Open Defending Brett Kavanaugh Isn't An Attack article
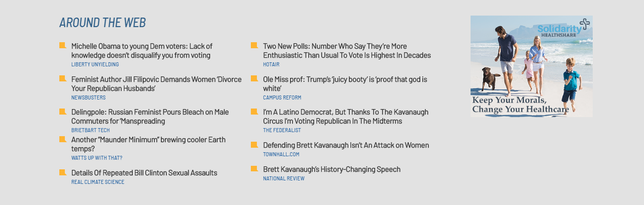The image size is (644, 205). pyautogui.click(x=346, y=145)
